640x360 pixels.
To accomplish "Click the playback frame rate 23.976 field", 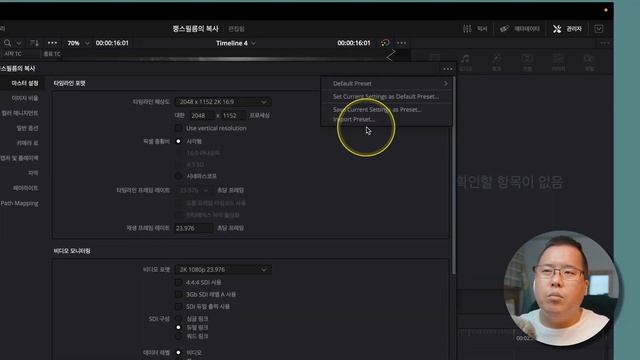I will pos(194,228).
